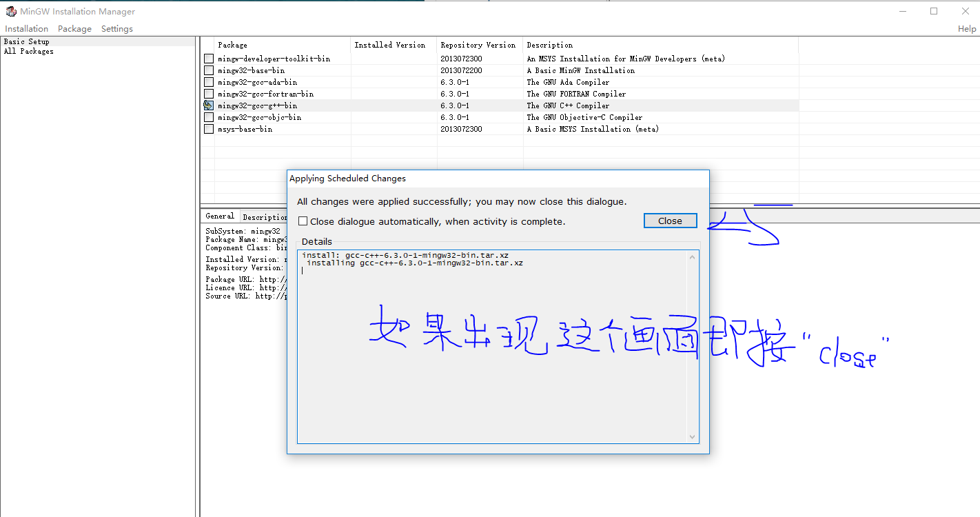
Task: Minimize the MinGW Installation Manager window
Action: 902,11
